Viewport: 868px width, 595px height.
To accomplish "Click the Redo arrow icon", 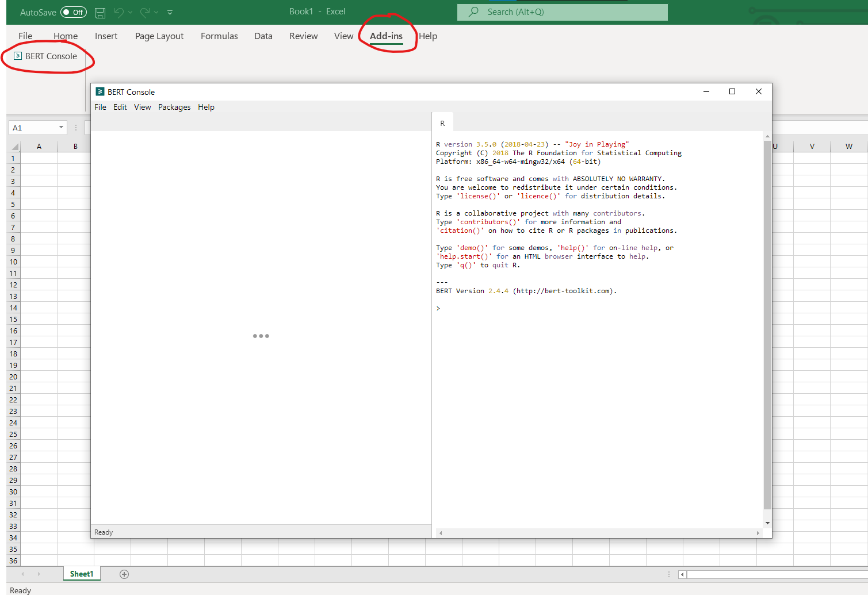I will tap(145, 12).
